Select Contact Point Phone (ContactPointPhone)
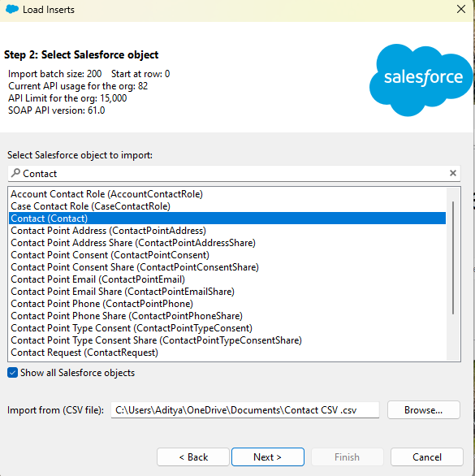This screenshot has width=475, height=476. (227, 304)
